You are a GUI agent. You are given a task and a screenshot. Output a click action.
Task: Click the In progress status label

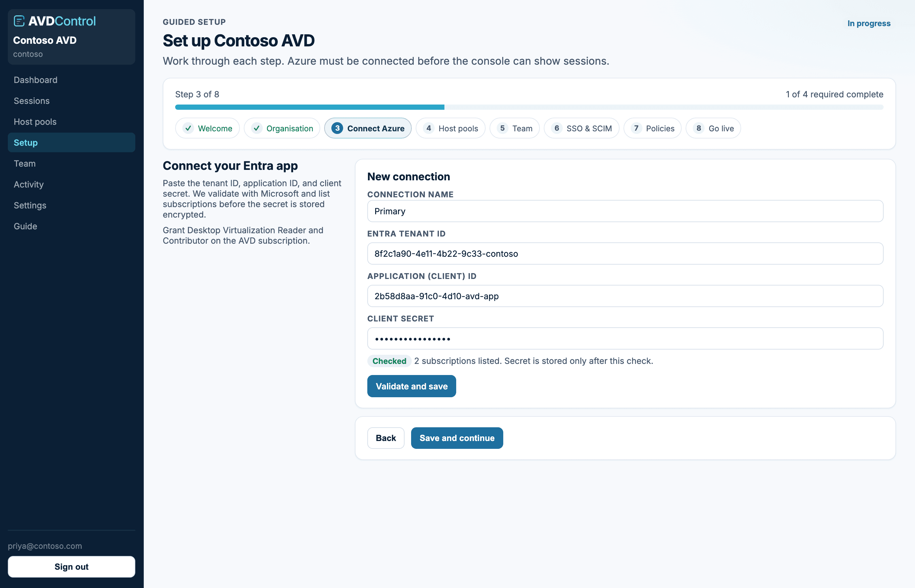click(869, 23)
